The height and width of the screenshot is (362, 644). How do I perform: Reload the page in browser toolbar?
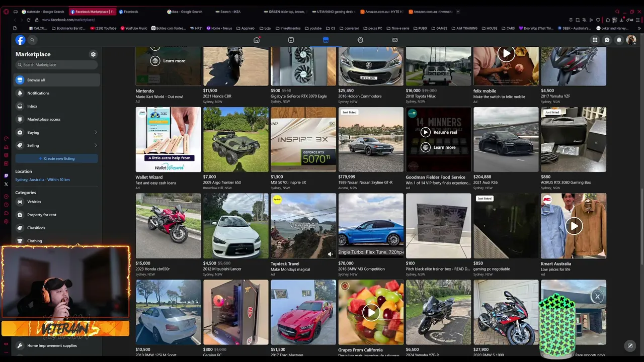28,20
